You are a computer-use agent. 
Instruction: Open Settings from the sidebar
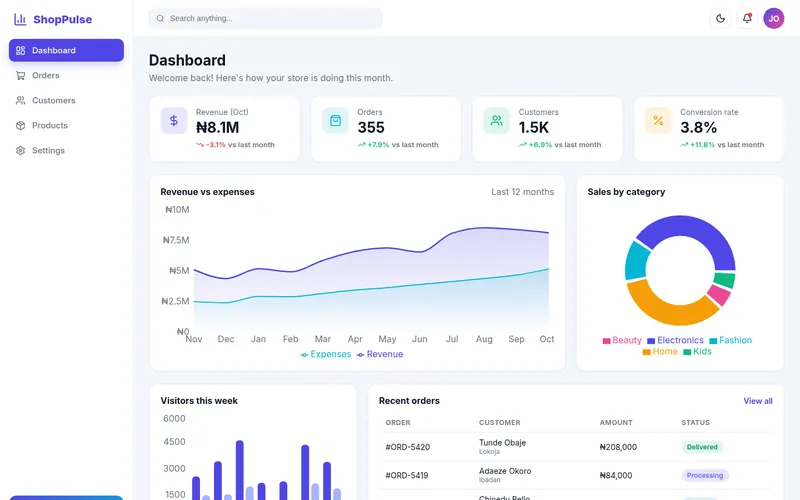point(66,151)
